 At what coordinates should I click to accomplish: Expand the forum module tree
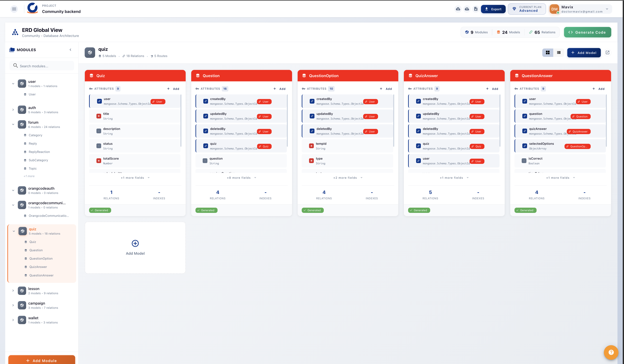[13, 124]
